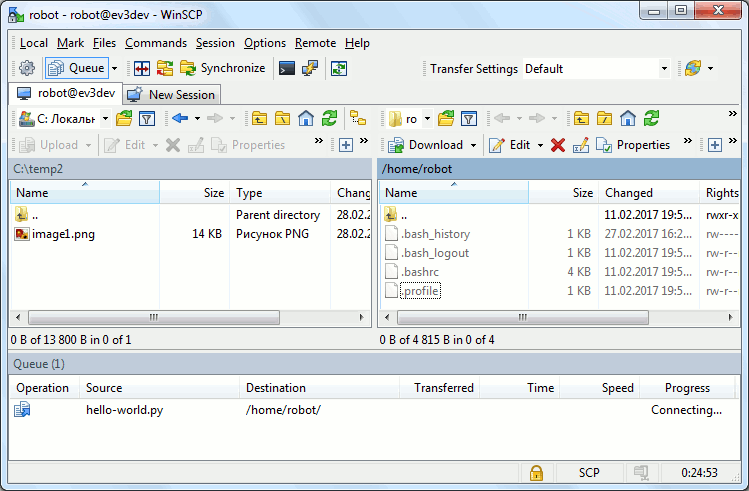Click the Download button

(426, 145)
